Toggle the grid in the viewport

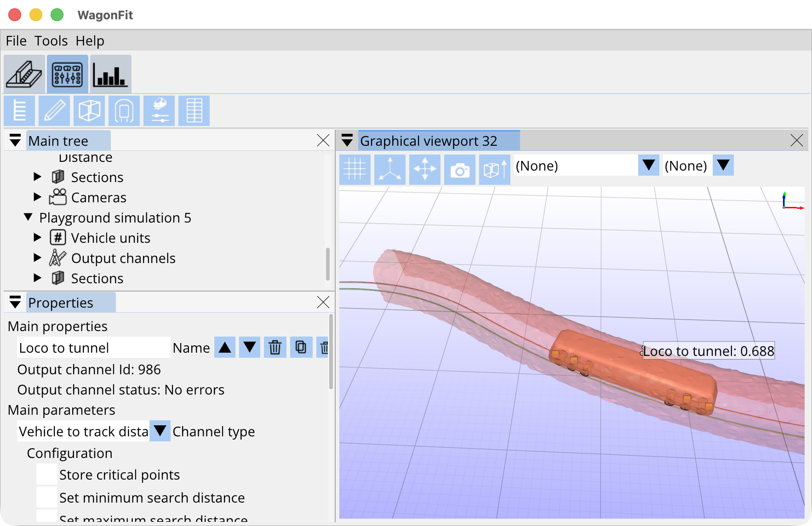point(355,170)
